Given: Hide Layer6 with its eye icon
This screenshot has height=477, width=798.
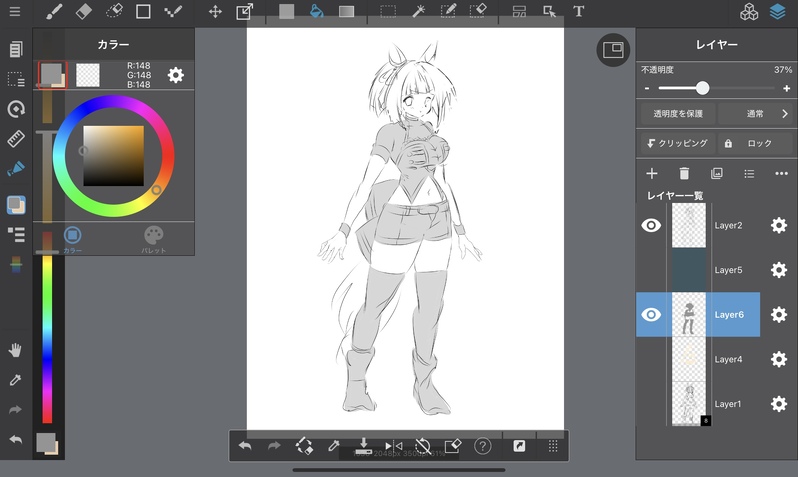Looking at the screenshot, I should (651, 315).
